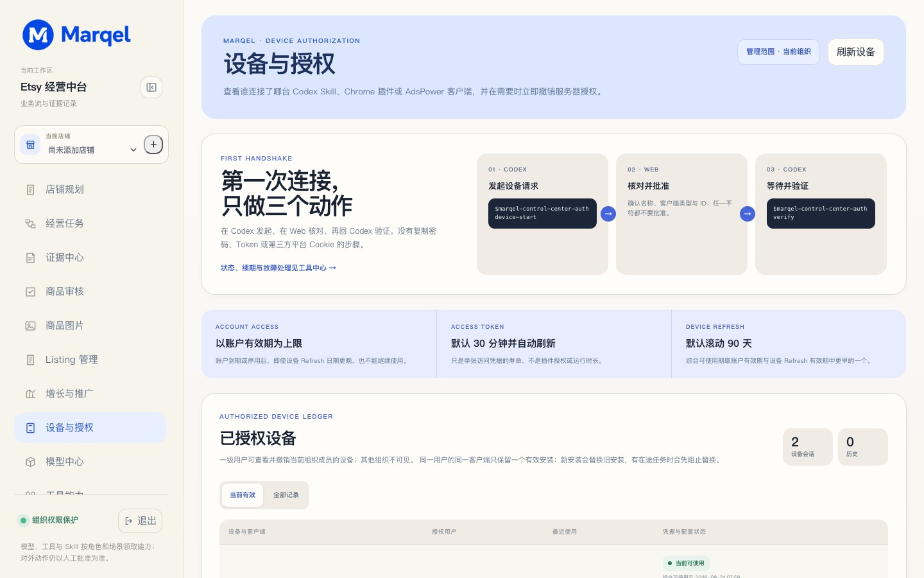Image resolution: width=924 pixels, height=578 pixels.
Task: Click the 2 设备会话 counter
Action: click(808, 447)
